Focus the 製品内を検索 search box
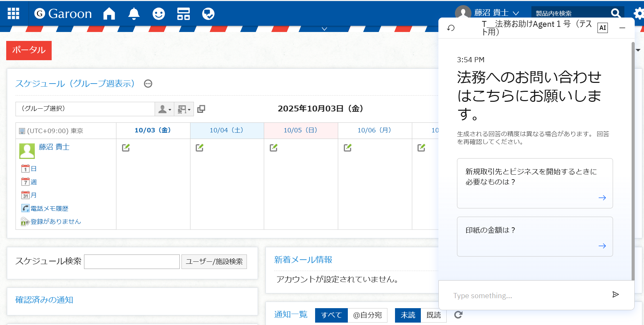This screenshot has width=644, height=325. [570, 13]
